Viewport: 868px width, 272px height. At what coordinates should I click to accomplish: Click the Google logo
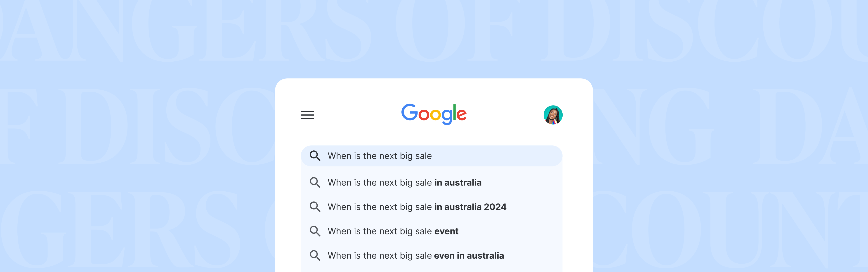click(434, 114)
